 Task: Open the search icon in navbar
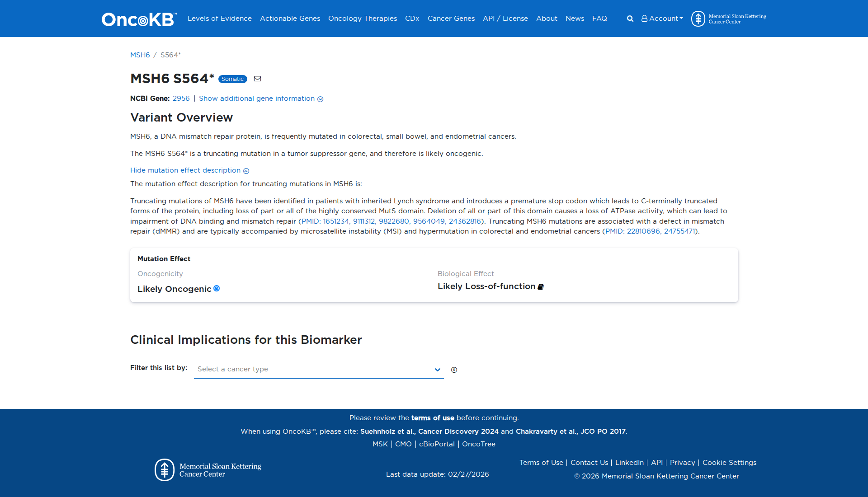pos(630,19)
